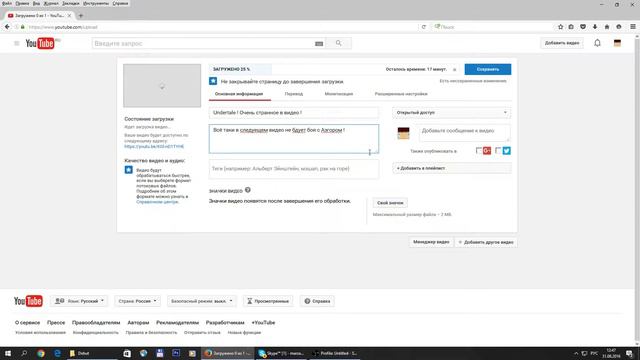Open the video thumbnails help question mark

tap(248, 190)
